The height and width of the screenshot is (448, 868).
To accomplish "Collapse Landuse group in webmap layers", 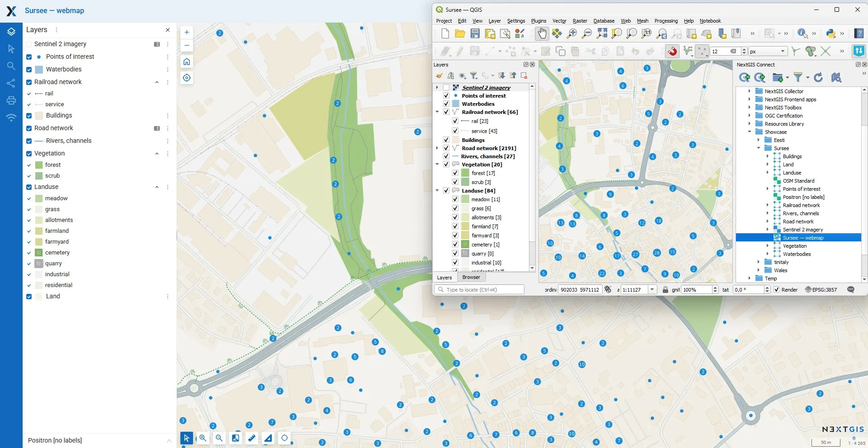I will point(157,187).
